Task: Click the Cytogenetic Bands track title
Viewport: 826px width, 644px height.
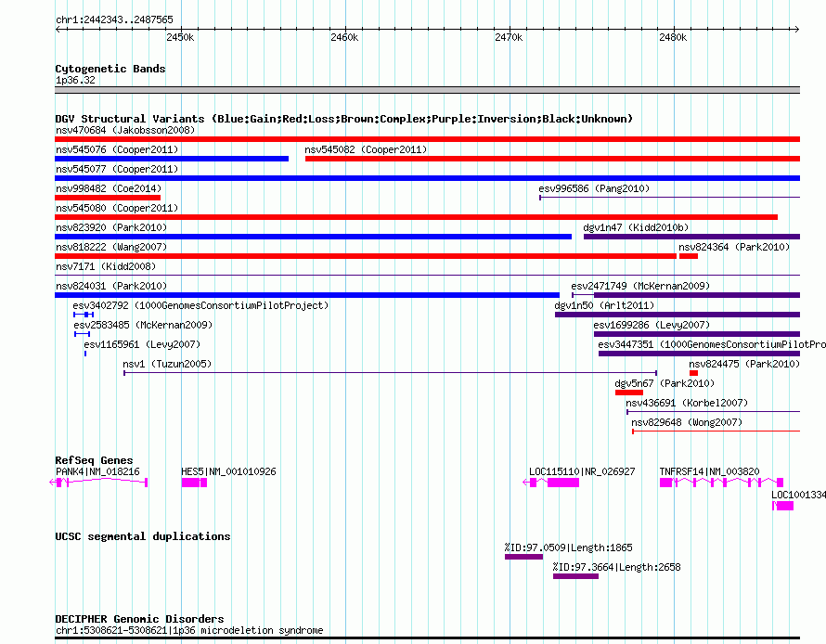Action: pyautogui.click(x=110, y=69)
